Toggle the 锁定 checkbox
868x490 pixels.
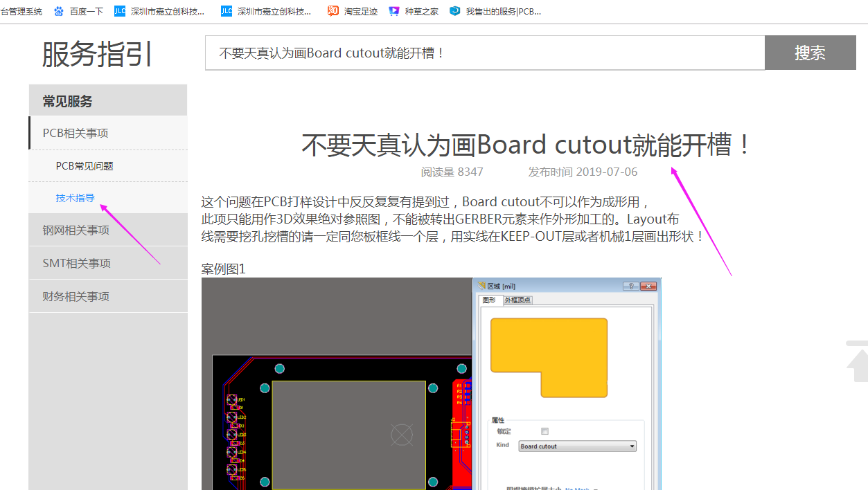[x=544, y=431]
